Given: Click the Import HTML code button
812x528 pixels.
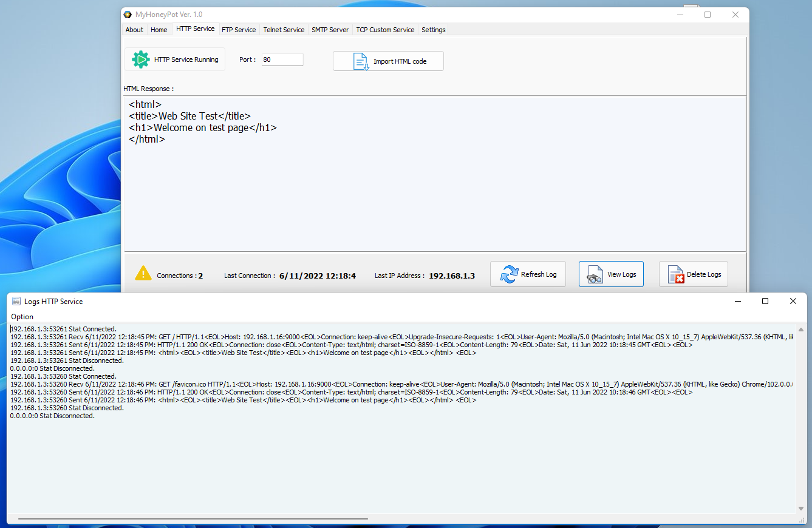Looking at the screenshot, I should tap(388, 61).
